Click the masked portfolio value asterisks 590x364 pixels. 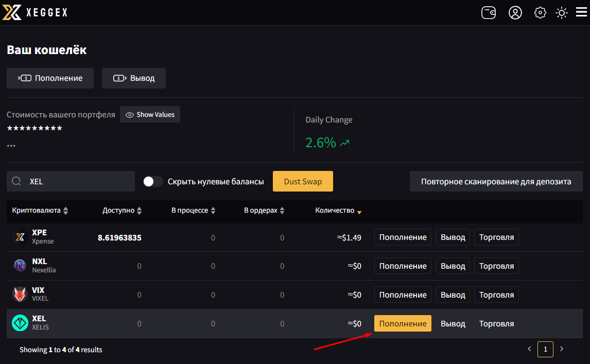click(x=34, y=128)
